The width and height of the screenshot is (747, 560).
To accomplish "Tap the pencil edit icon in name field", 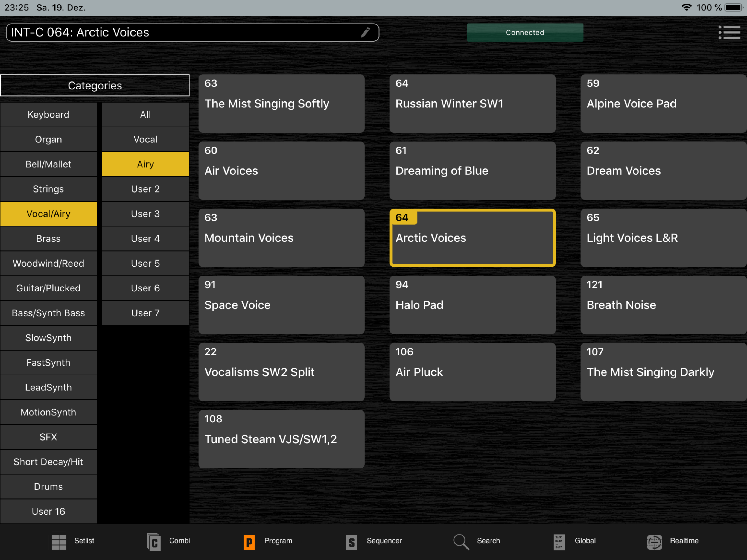I will tap(366, 33).
